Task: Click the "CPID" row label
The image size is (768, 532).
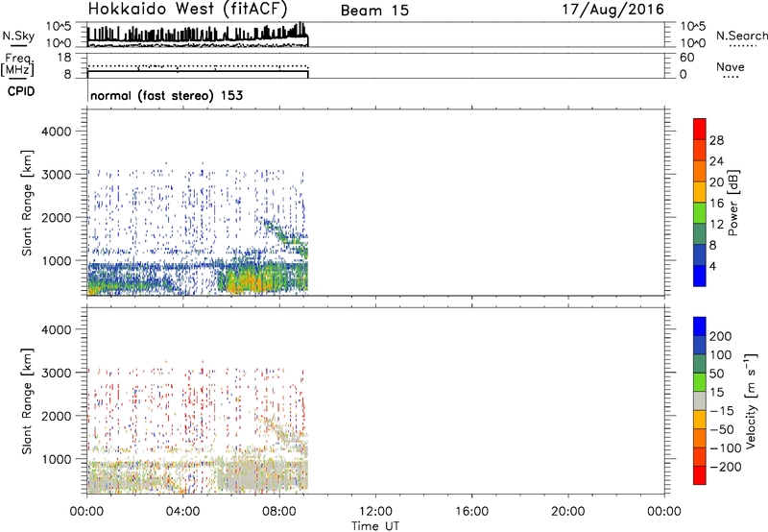Action: coord(21,91)
